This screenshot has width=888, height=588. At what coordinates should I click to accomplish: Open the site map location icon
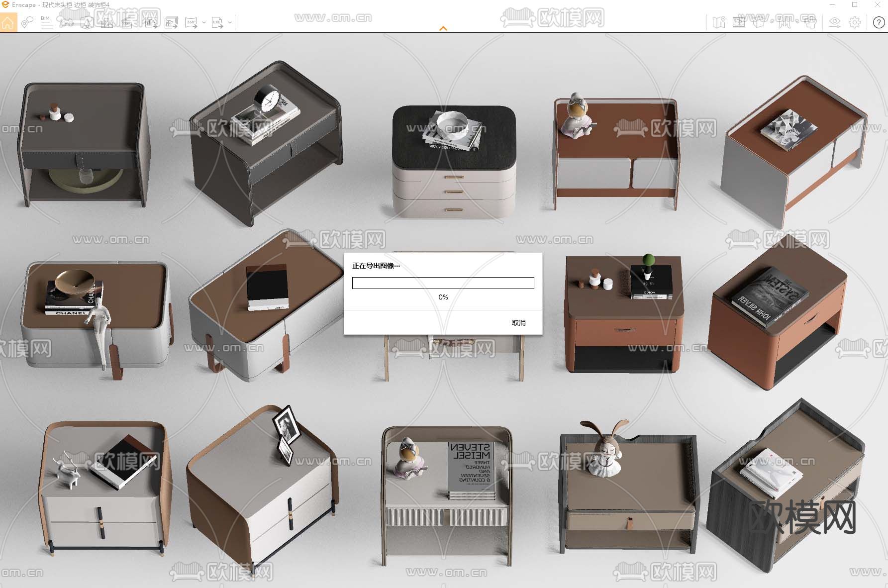click(719, 22)
